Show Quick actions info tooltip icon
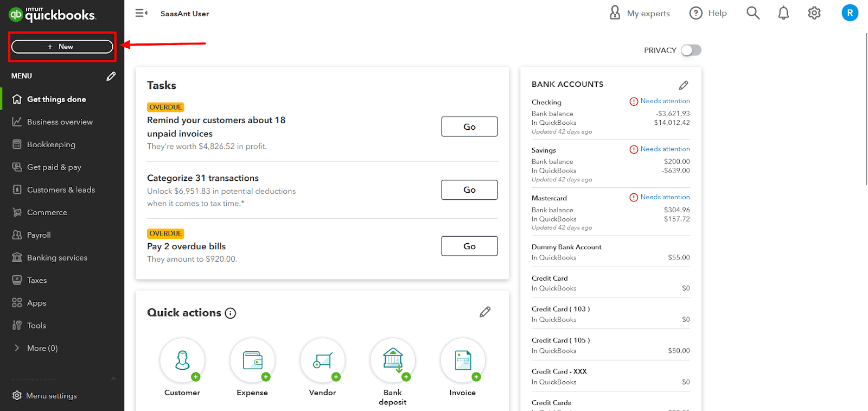Image resolution: width=868 pixels, height=411 pixels. tap(231, 313)
